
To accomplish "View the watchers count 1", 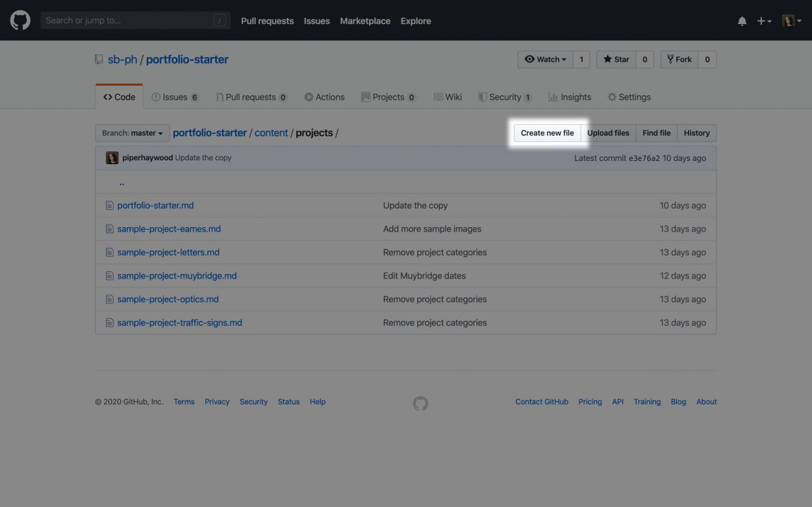I will pyautogui.click(x=581, y=59).
